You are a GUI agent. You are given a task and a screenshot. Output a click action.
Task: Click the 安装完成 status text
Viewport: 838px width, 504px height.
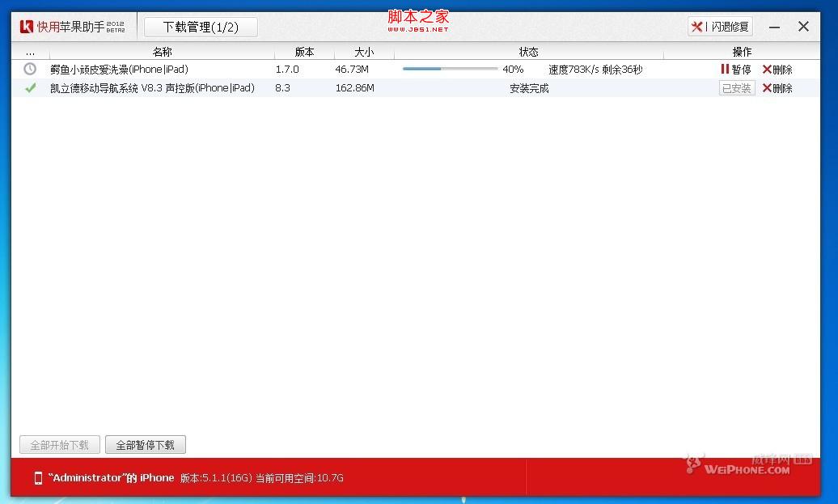coord(529,88)
